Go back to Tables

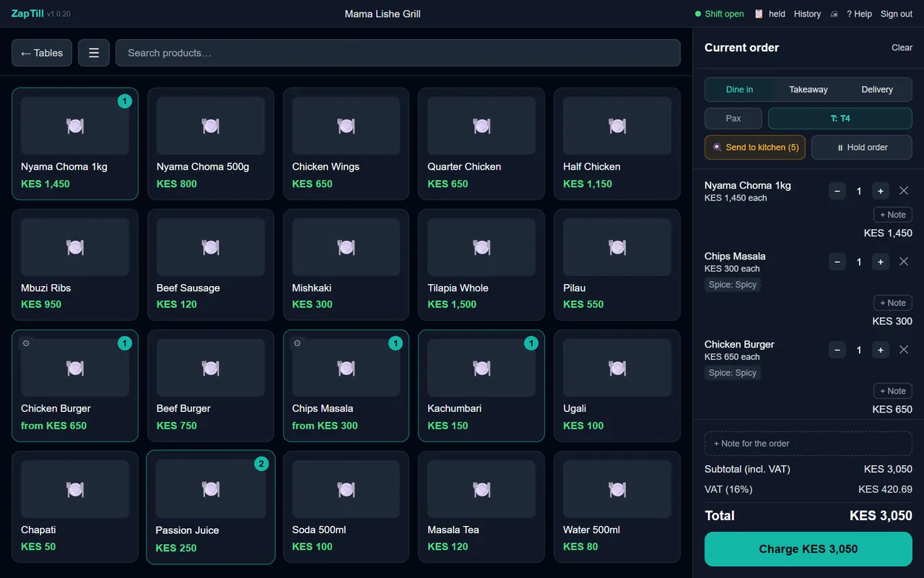point(42,53)
